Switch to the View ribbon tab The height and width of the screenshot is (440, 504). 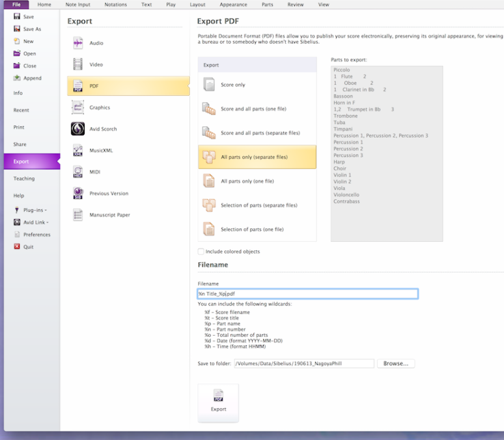324,5
